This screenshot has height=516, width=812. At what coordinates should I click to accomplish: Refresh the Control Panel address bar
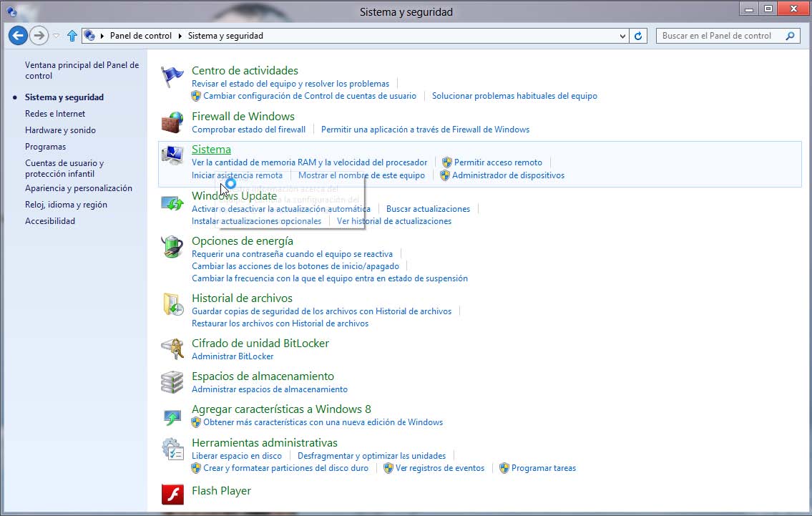(x=639, y=36)
